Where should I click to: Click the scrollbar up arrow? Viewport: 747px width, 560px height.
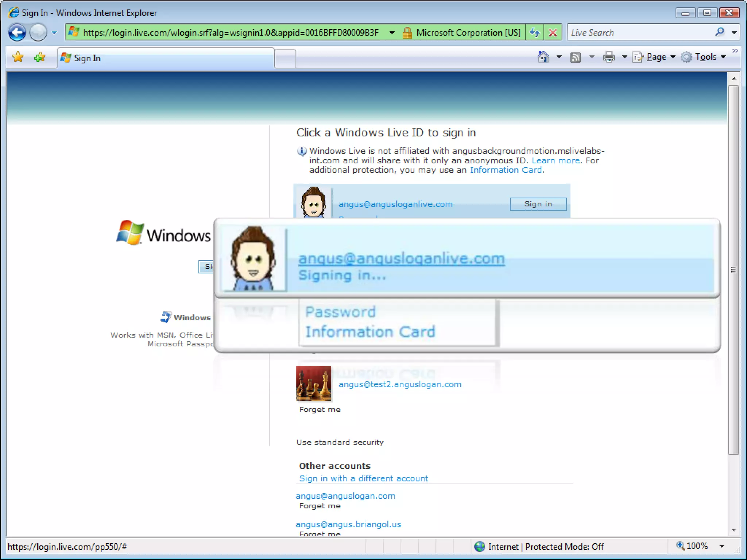734,79
